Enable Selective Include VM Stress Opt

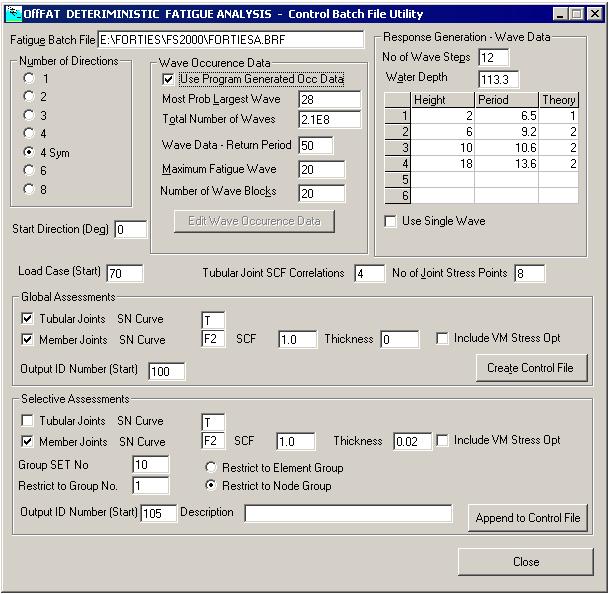coord(442,441)
